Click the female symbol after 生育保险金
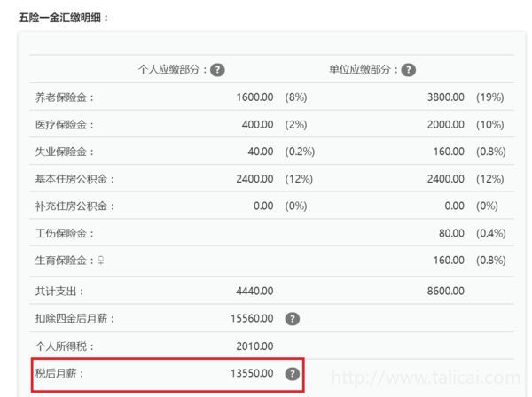The width and height of the screenshot is (532, 397). [101, 261]
